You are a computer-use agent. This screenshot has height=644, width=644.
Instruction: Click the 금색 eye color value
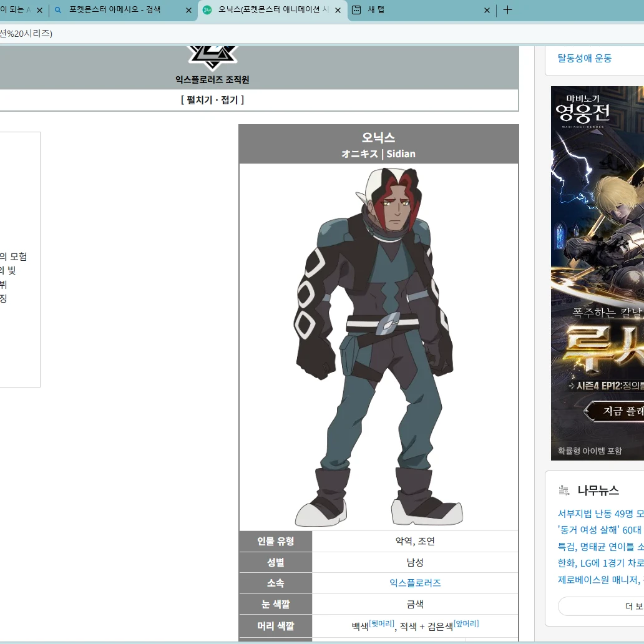(415, 604)
